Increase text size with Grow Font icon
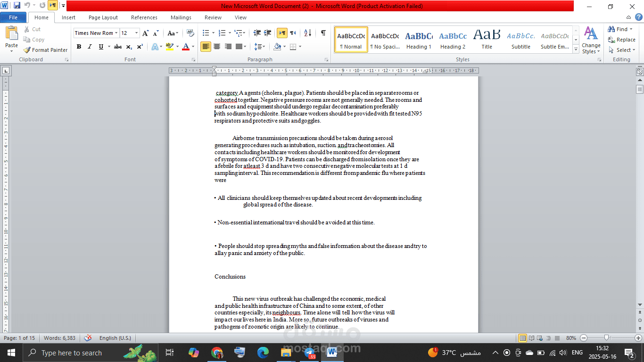 [x=146, y=33]
